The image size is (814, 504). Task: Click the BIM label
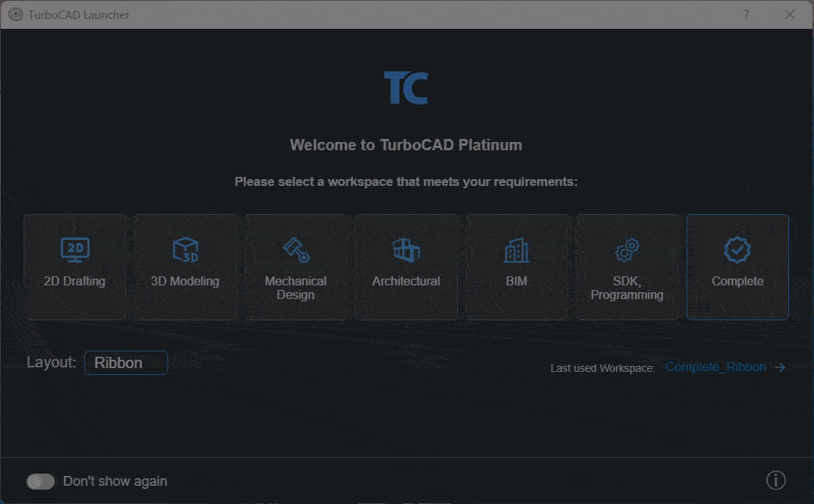(516, 282)
